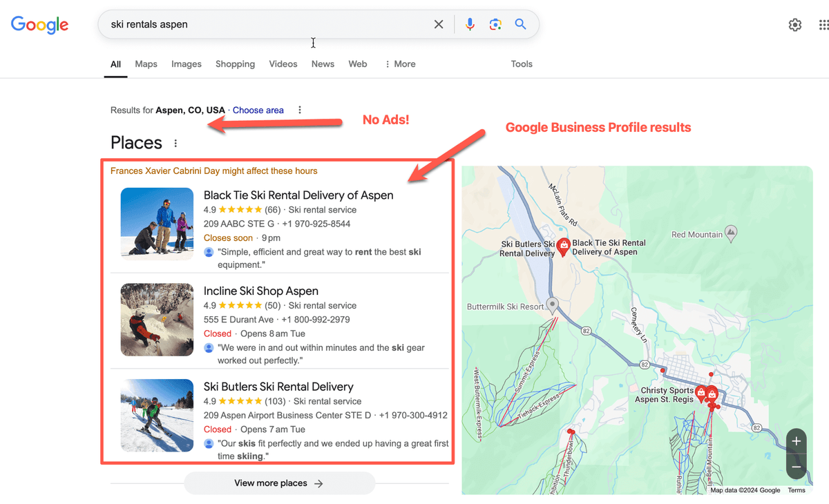
Task: Start voice search with microphone icon
Action: click(x=470, y=24)
